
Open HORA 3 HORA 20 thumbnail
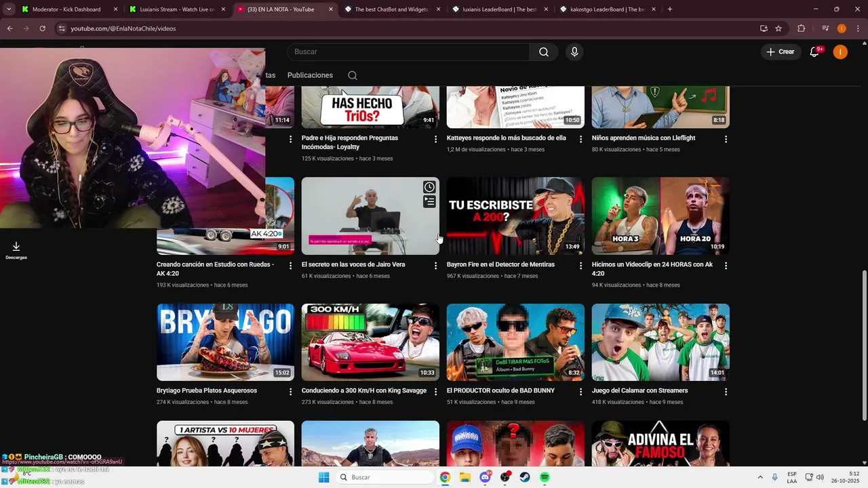click(660, 216)
